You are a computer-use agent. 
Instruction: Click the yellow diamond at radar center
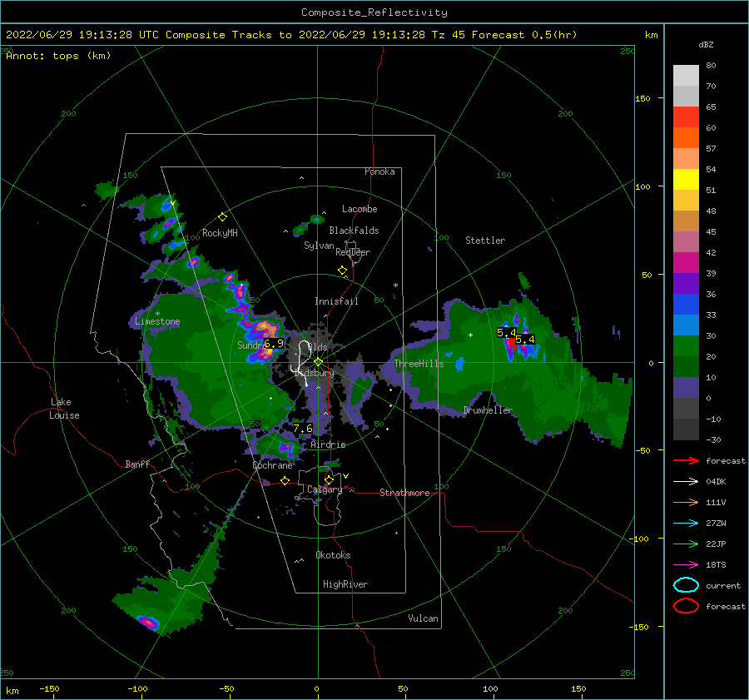(x=318, y=362)
